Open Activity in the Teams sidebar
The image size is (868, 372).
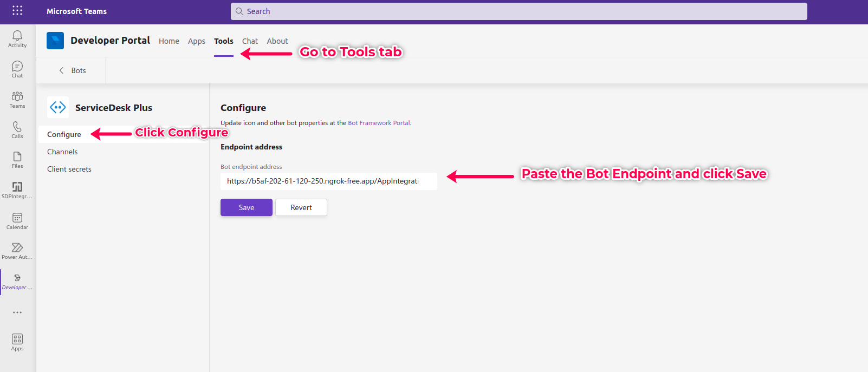click(x=17, y=39)
